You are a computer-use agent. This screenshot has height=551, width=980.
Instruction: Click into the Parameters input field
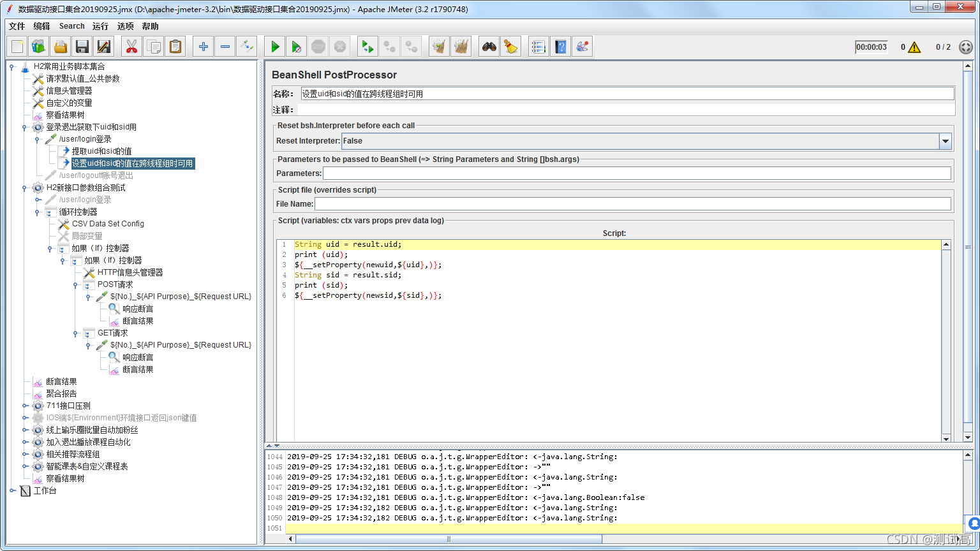(637, 173)
